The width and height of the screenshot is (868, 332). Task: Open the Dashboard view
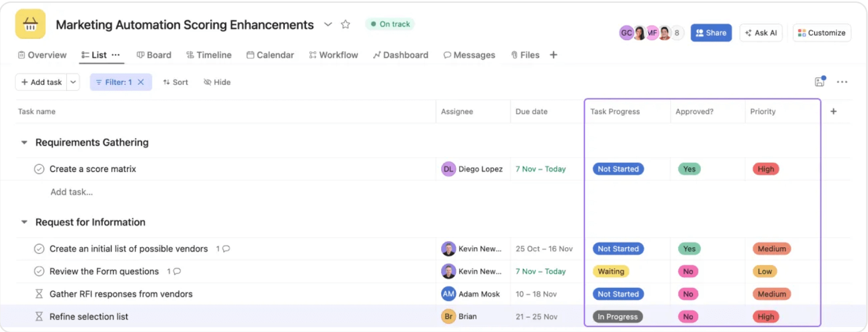coord(400,55)
